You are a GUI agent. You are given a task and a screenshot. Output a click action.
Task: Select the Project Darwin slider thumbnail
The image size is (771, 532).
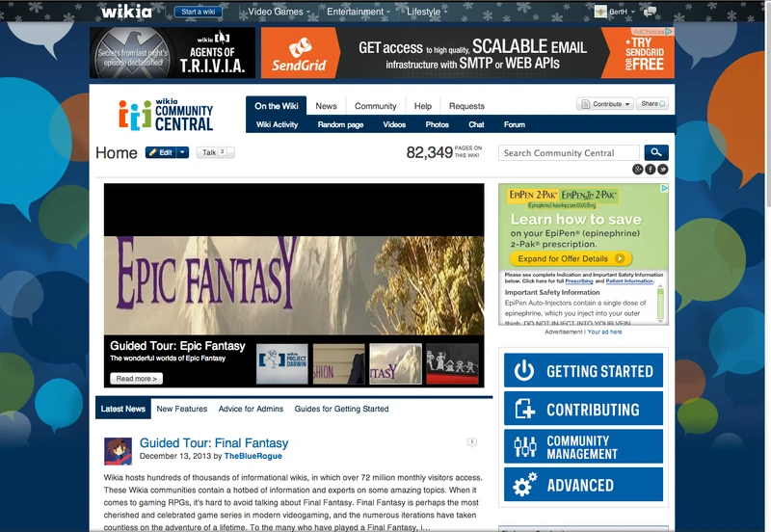click(281, 364)
